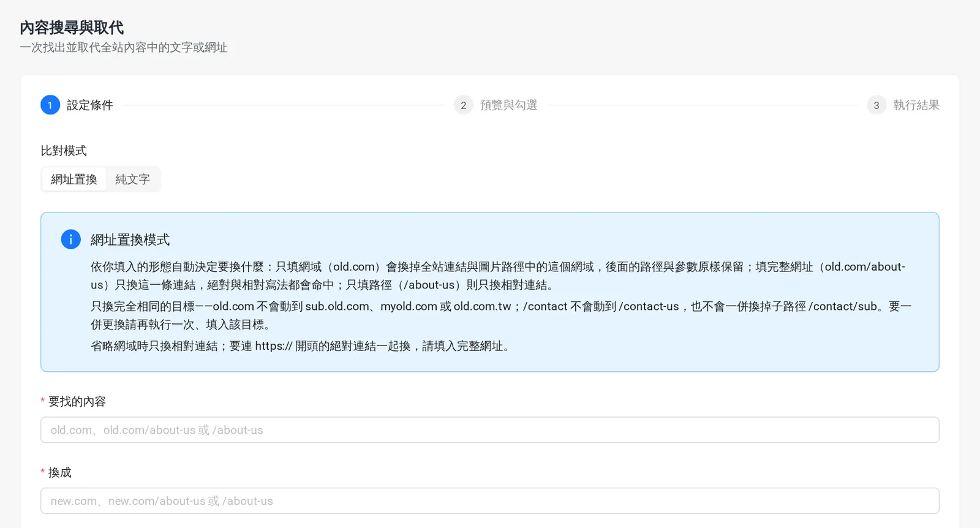Image resolution: width=980 pixels, height=528 pixels.
Task: Go to step 2 預覽與勾選
Action: pos(496,105)
